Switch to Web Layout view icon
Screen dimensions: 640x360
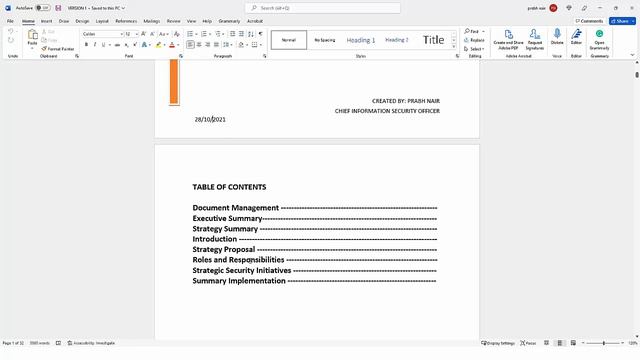click(x=573, y=343)
